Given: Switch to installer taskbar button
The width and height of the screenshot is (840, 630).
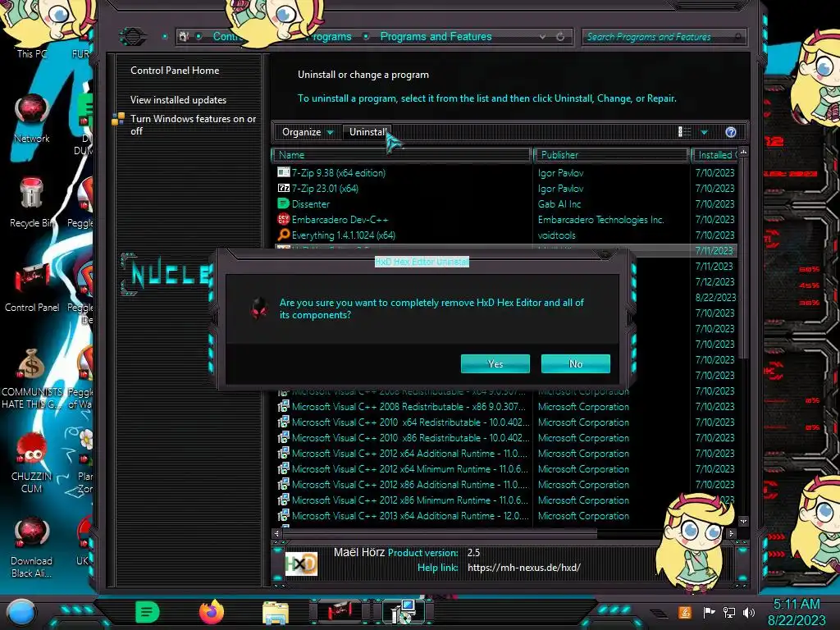Looking at the screenshot, I should tap(403, 612).
